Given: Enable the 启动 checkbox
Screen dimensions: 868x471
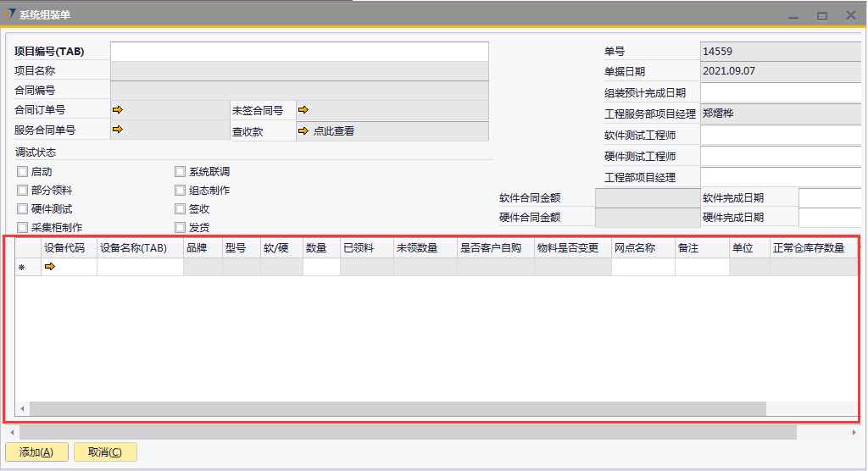Looking at the screenshot, I should tap(23, 172).
